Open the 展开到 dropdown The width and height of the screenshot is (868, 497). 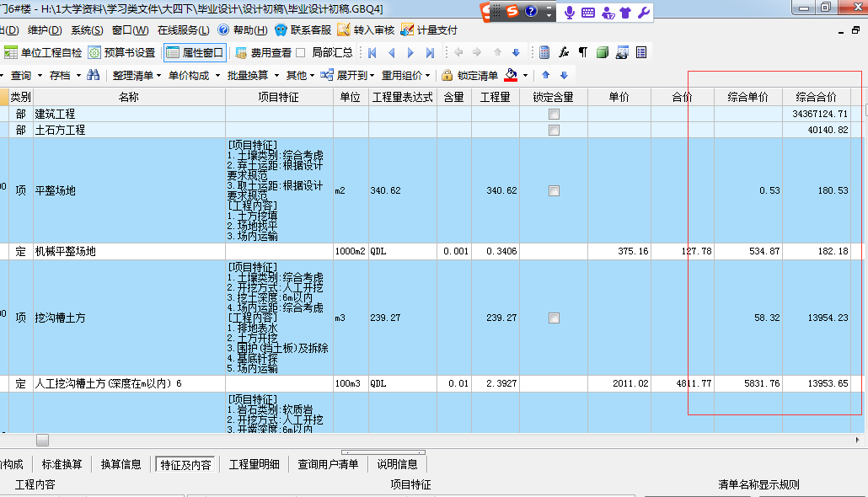click(348, 75)
